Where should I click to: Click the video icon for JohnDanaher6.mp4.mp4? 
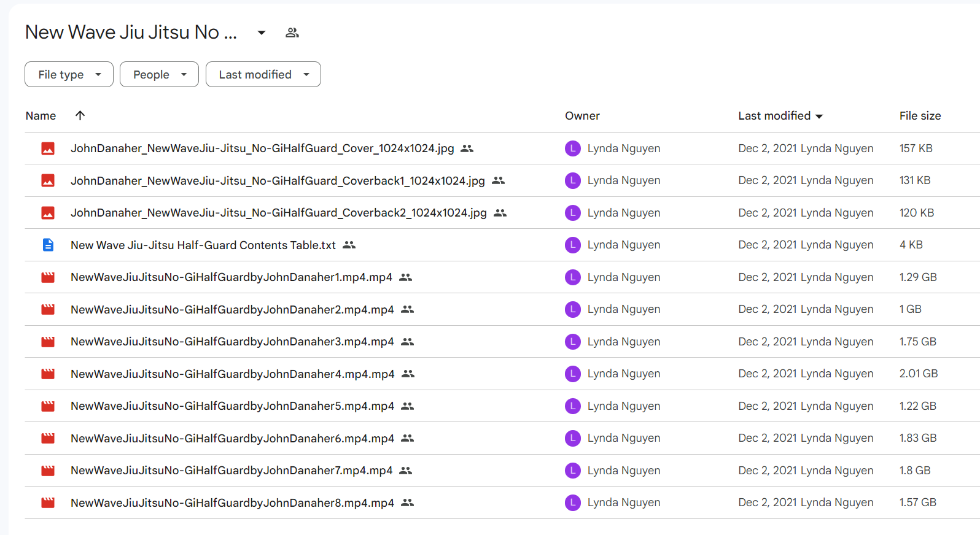pos(48,438)
